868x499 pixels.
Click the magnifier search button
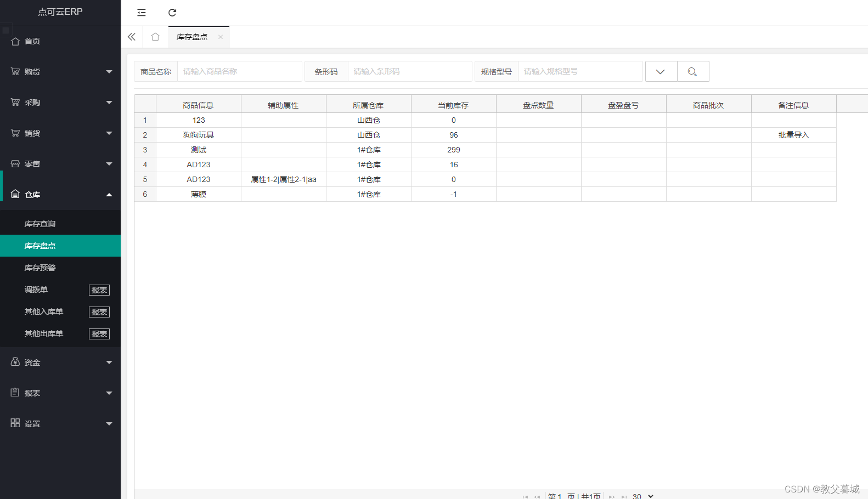coord(693,71)
